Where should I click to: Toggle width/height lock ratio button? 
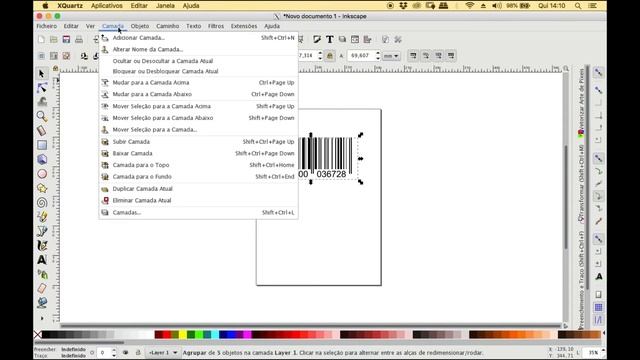pos(330,56)
